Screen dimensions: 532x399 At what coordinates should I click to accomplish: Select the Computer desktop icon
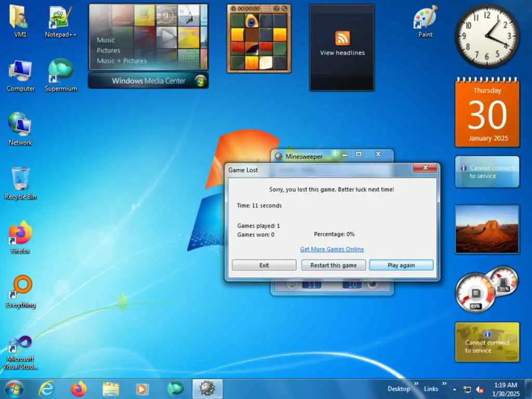[x=20, y=75]
